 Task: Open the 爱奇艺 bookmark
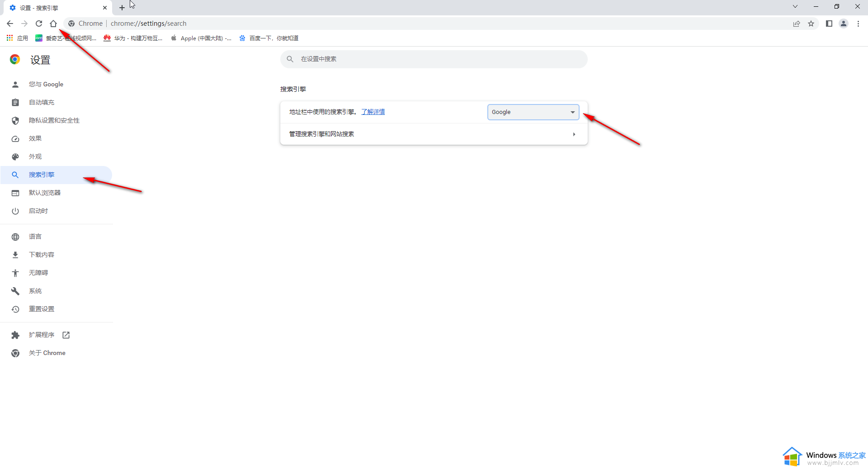click(x=66, y=38)
